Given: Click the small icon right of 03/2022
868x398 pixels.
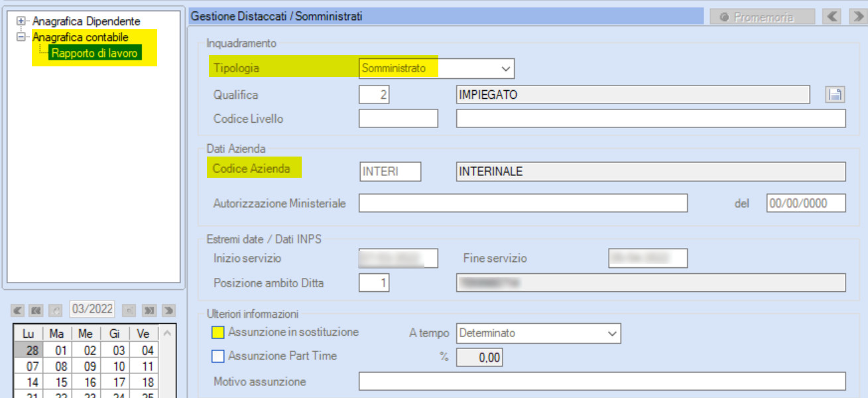Looking at the screenshot, I should [130, 310].
